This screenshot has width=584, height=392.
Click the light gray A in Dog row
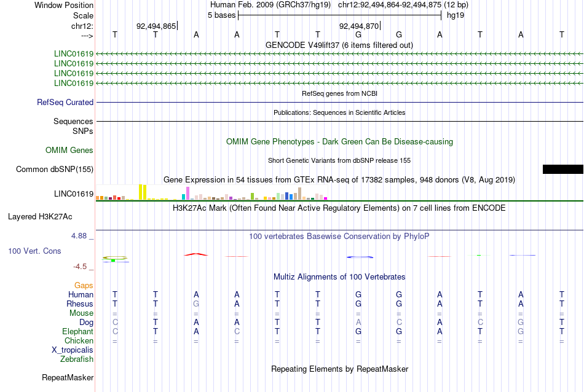(358, 323)
